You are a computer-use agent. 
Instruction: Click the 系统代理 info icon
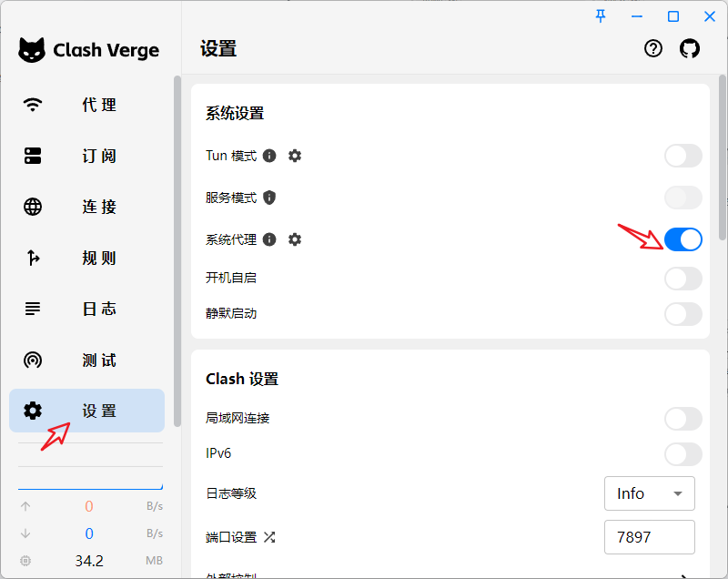pyautogui.click(x=269, y=239)
